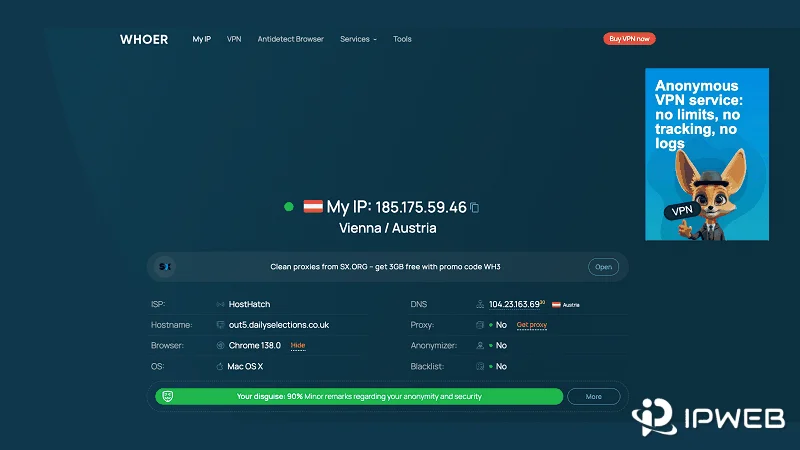Click the Chrome browser icon
The width and height of the screenshot is (800, 450).
coord(220,345)
